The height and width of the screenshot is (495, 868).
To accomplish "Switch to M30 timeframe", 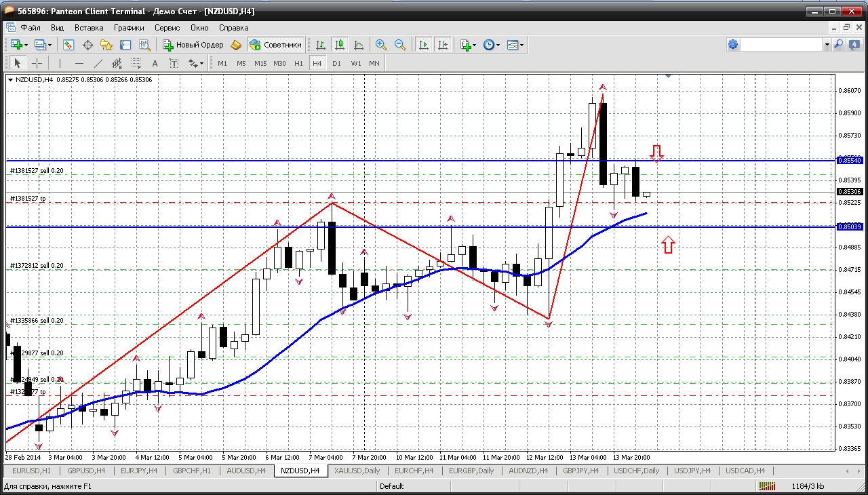I will pyautogui.click(x=279, y=63).
